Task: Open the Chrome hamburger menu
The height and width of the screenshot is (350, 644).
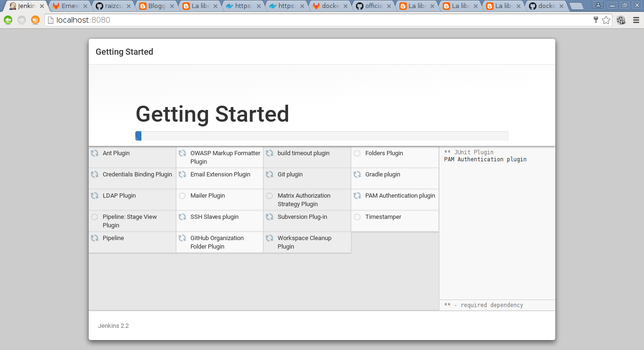Action: (x=636, y=20)
